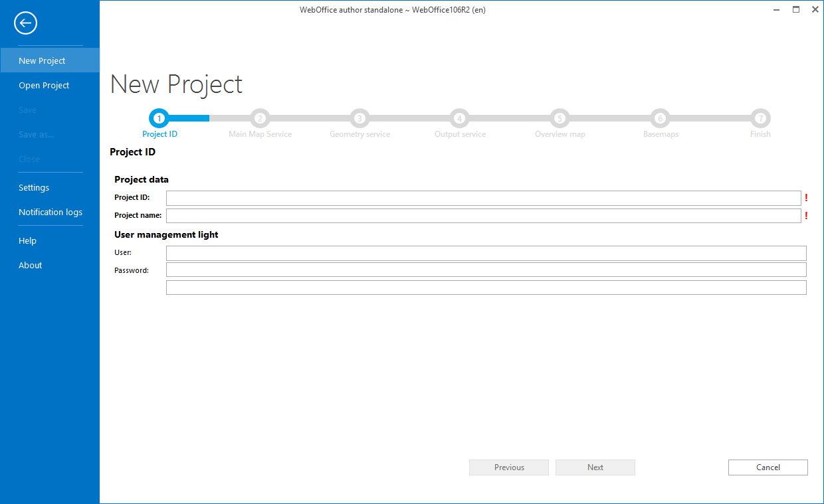This screenshot has height=504, width=824.
Task: Click the back arrow circle icon
Action: click(25, 23)
